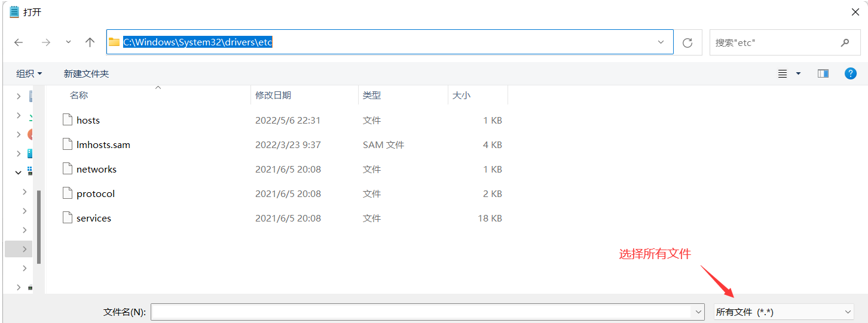Click the date 2022/3/23 9:37
Image resolution: width=868 pixels, height=323 pixels.
click(288, 144)
